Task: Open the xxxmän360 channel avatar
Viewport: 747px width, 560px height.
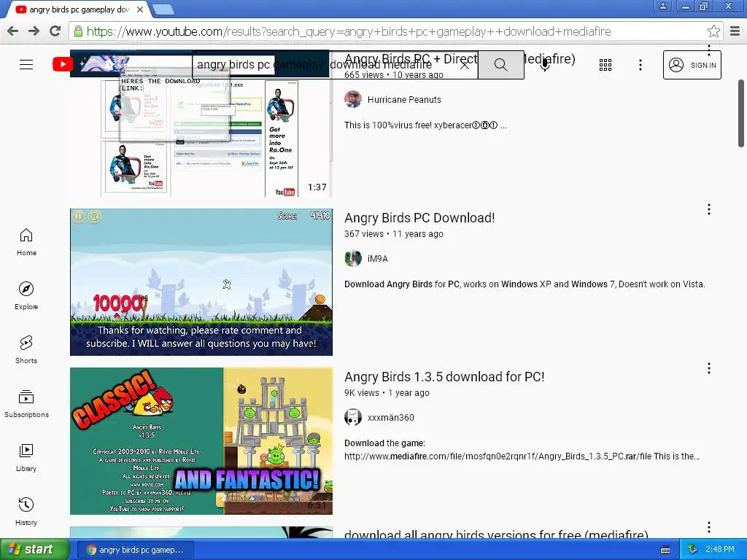Action: pyautogui.click(x=352, y=418)
